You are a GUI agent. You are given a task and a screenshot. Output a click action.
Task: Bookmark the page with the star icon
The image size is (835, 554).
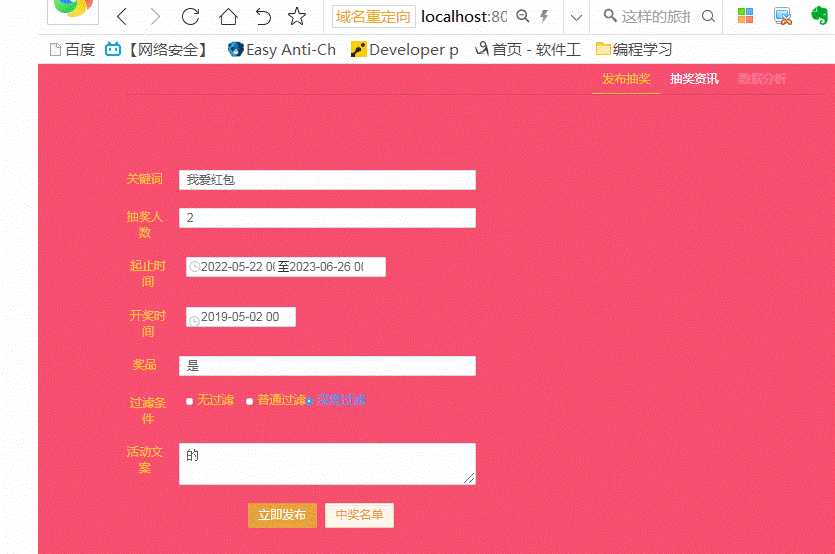point(297,17)
